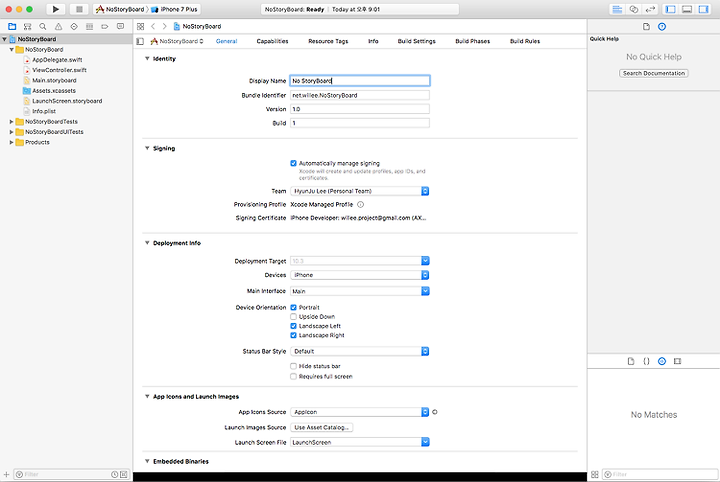Image resolution: width=720 pixels, height=482 pixels.
Task: Switch to the Version editor
Action: click(650, 9)
